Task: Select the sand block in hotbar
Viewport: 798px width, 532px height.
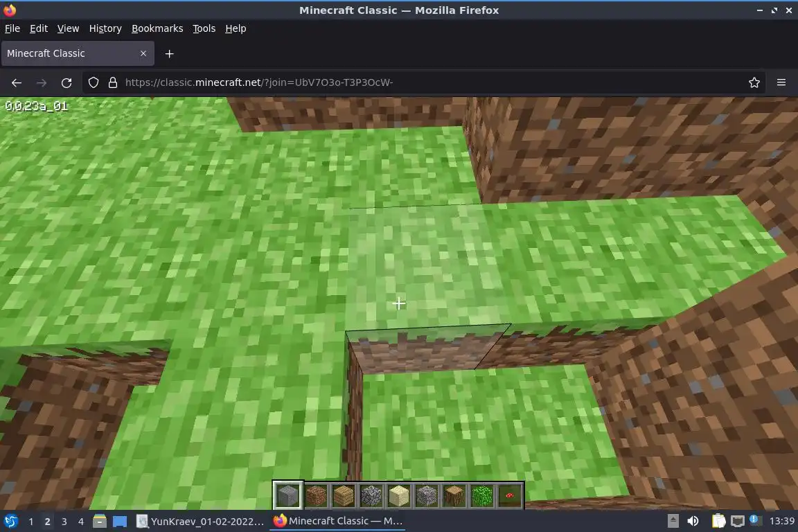Action: point(399,495)
